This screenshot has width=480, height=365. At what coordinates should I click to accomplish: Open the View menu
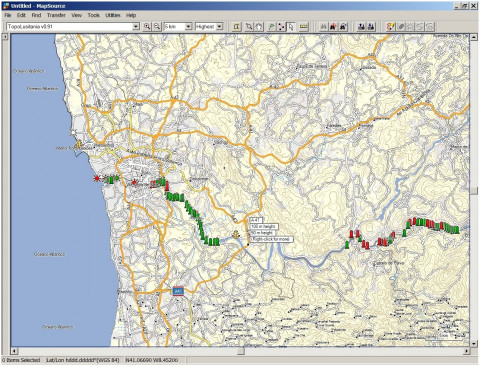click(76, 15)
